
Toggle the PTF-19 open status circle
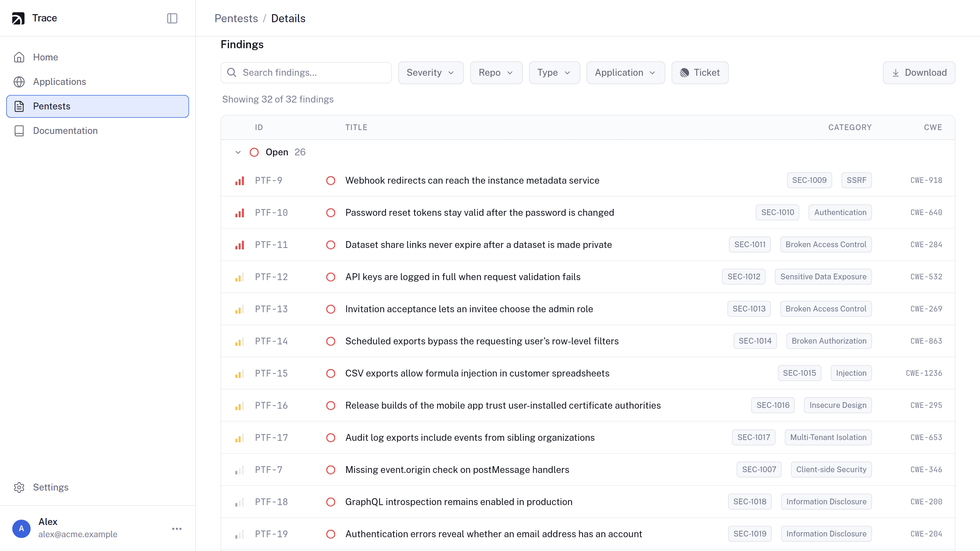tap(331, 534)
